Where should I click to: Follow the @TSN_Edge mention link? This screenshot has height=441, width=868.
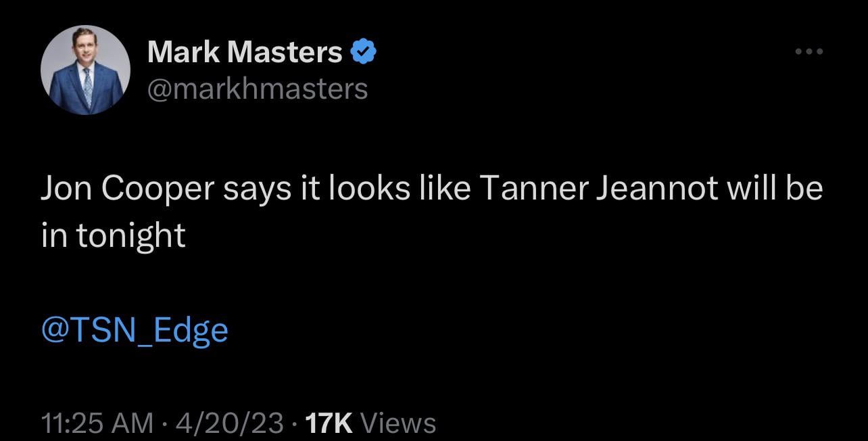coord(135,329)
